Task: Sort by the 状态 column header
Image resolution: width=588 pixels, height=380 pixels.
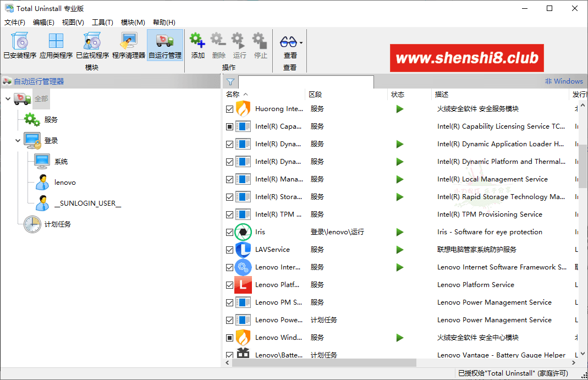Action: 409,95
